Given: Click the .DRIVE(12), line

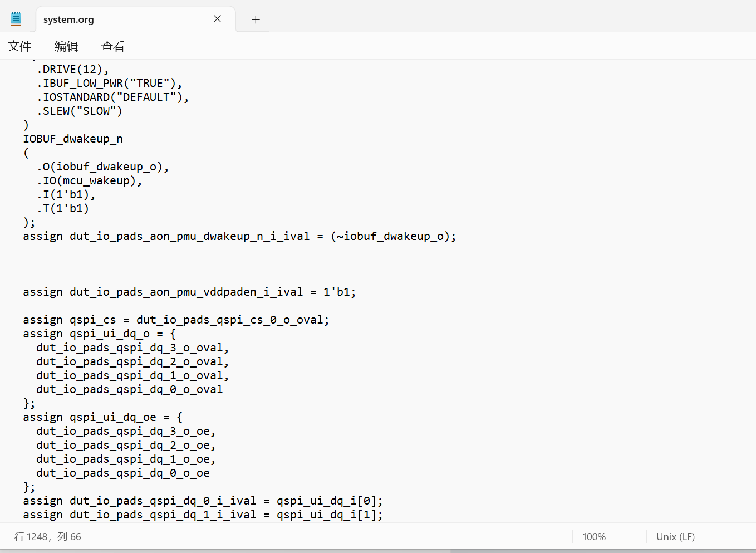Looking at the screenshot, I should [73, 69].
